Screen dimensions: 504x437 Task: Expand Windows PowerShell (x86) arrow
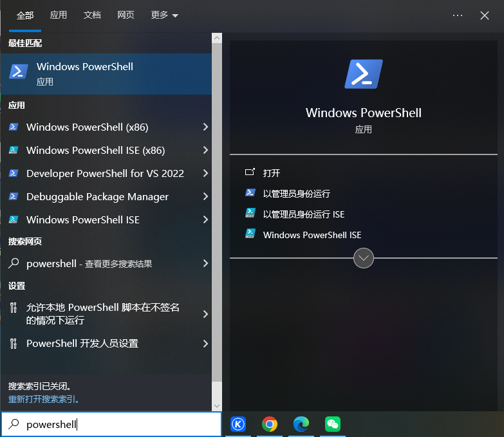205,127
